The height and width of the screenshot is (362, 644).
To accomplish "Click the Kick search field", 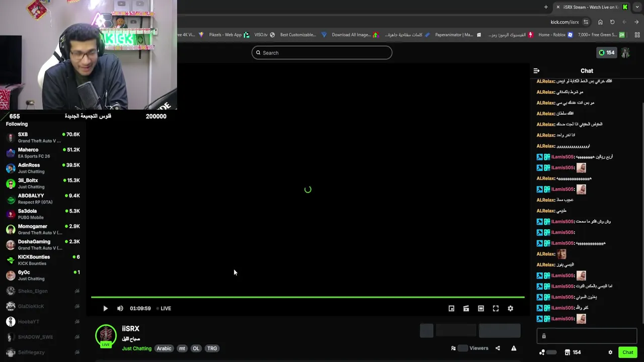I will click(x=322, y=53).
